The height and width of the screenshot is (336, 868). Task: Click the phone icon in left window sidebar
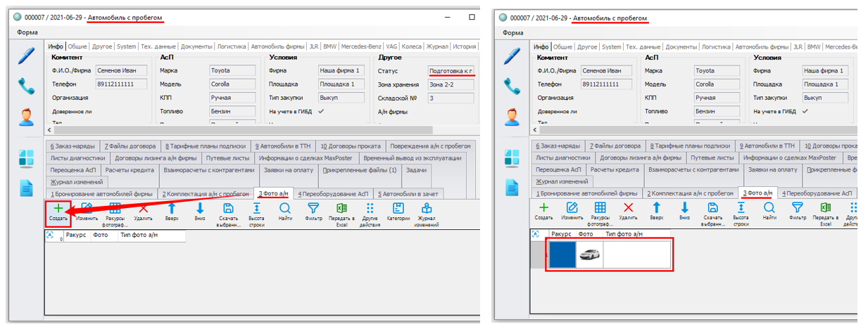[x=27, y=86]
